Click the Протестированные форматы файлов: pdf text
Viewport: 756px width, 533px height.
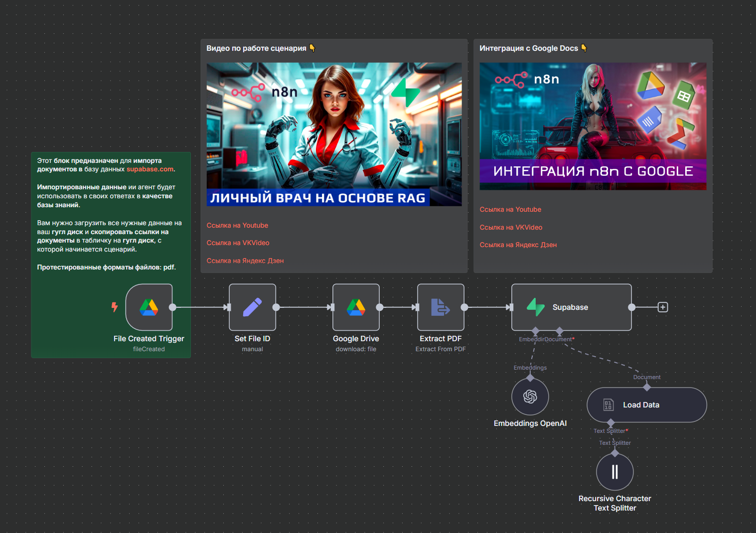pyautogui.click(x=107, y=267)
